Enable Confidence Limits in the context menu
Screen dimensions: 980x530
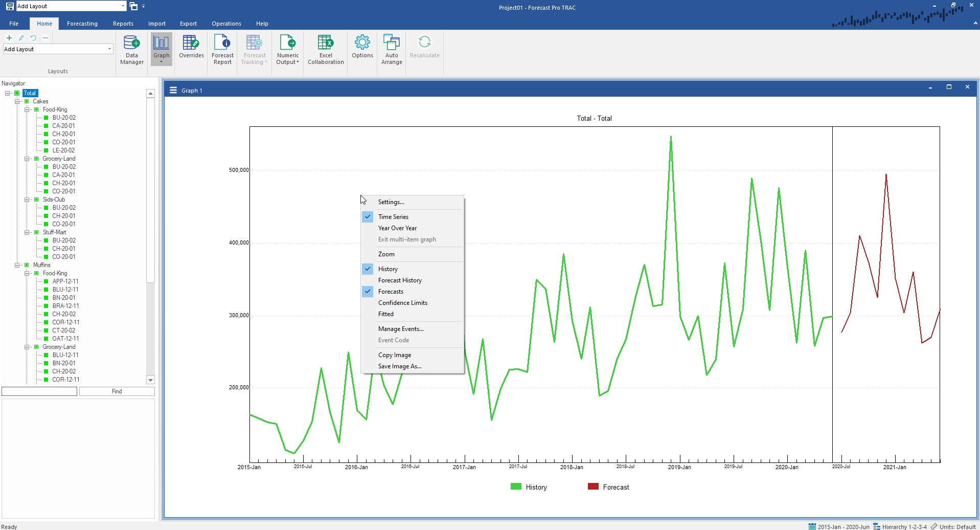click(412, 303)
